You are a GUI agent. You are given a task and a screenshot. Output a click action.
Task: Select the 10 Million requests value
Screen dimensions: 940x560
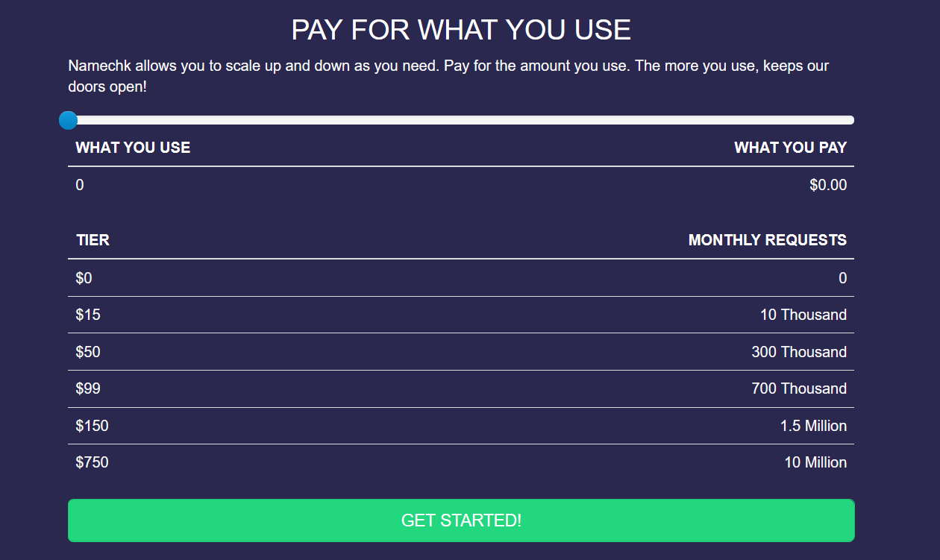click(815, 462)
